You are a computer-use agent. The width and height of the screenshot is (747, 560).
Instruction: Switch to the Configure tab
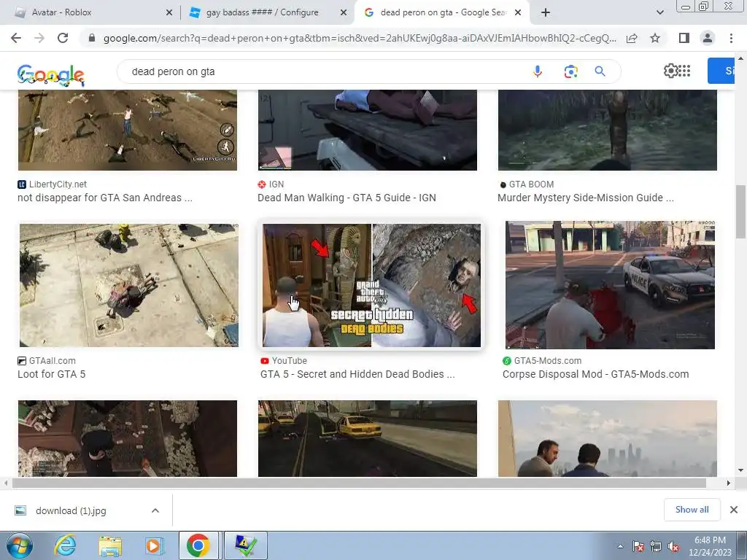tap(268, 12)
